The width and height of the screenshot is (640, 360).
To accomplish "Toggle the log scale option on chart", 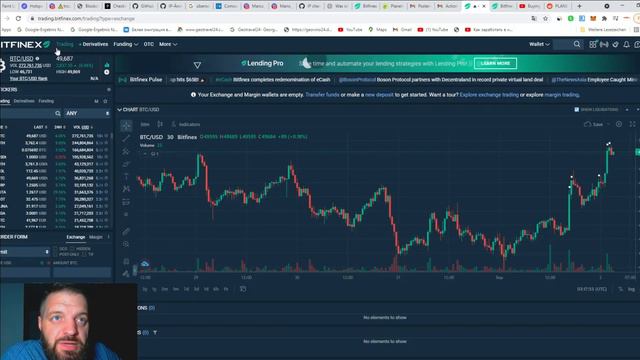I will click(631, 289).
